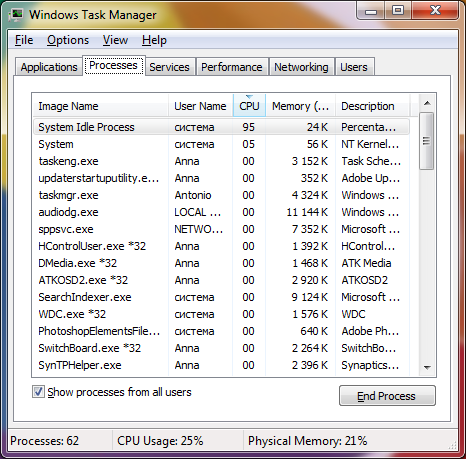Select the taskmgr.exe process row
Image resolution: width=466 pixels, height=459 pixels.
coord(221,195)
